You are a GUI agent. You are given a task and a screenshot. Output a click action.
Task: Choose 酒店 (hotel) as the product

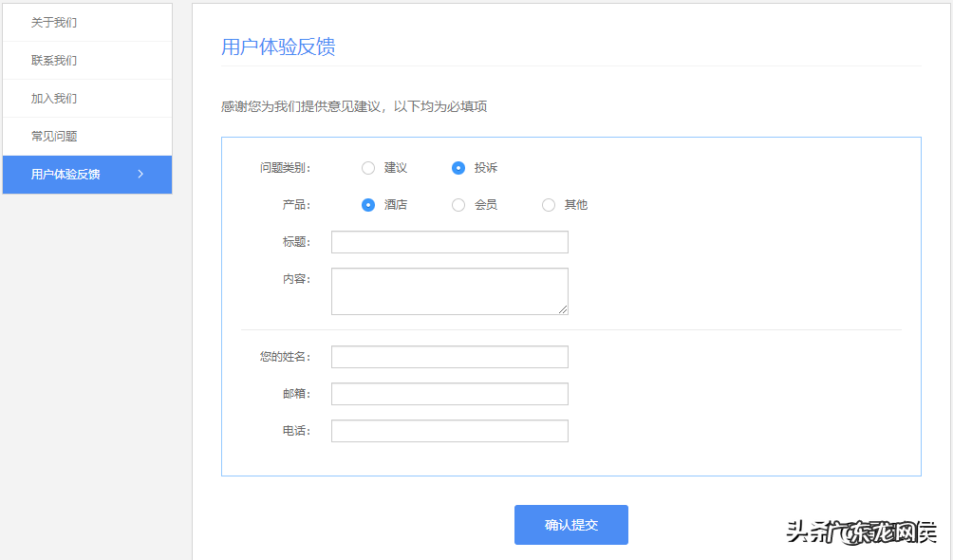368,204
